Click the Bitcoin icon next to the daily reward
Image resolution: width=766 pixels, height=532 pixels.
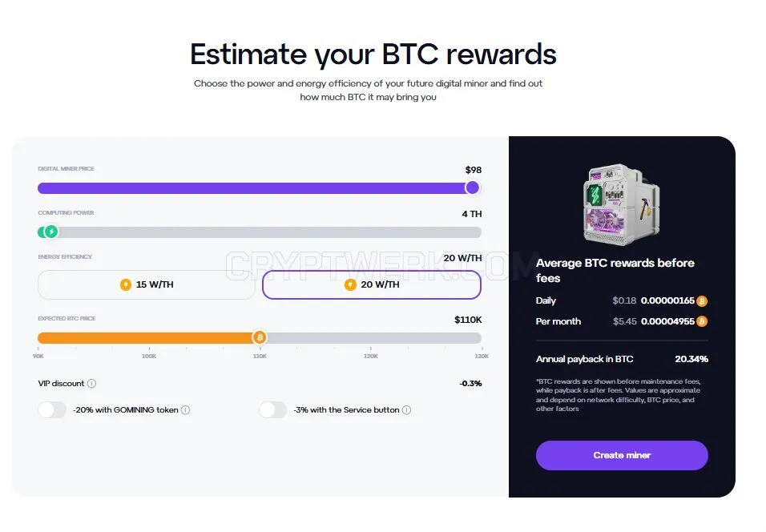pos(702,301)
